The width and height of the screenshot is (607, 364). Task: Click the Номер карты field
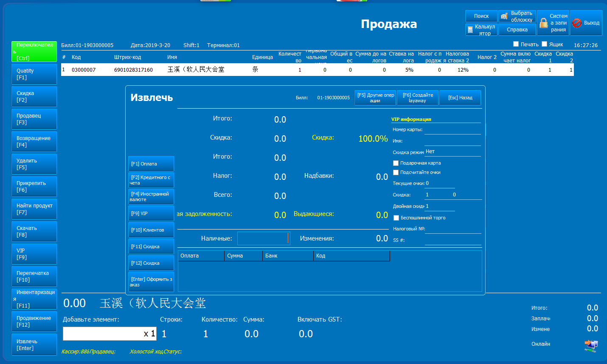tap(452, 130)
